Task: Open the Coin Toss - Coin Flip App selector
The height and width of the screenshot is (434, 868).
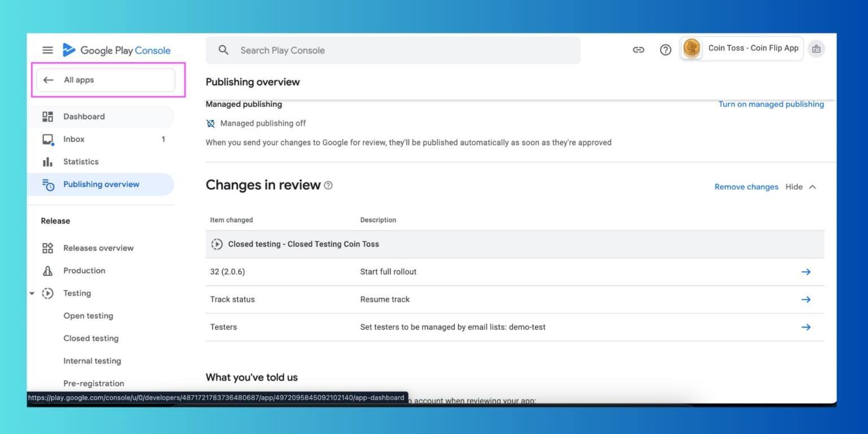Action: (741, 49)
